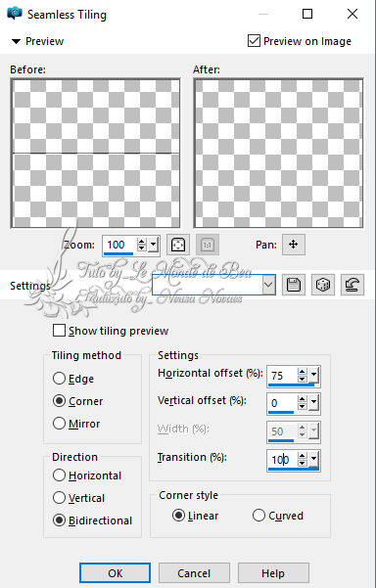Viewport: 376px width, 588px height.
Task: Enable Show tiling preview checkbox
Action: point(60,331)
